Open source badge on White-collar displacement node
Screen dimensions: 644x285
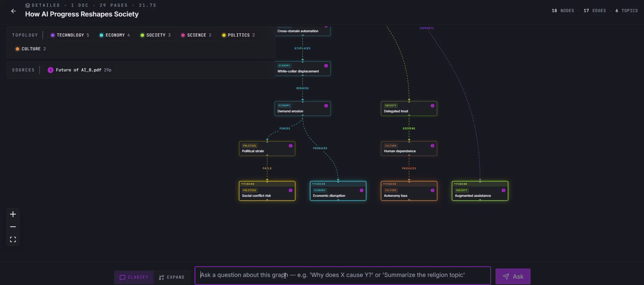click(x=326, y=66)
